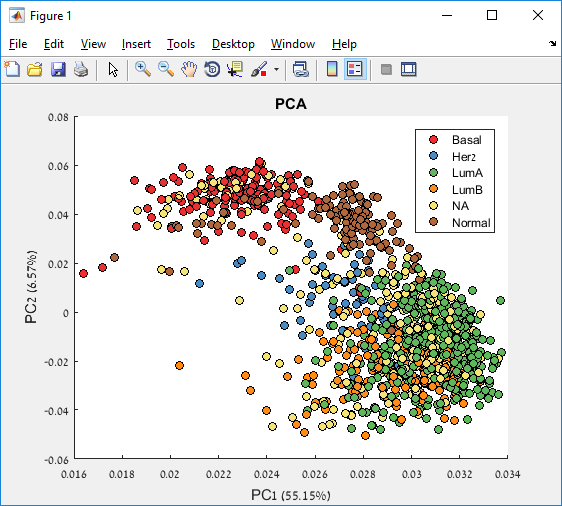
Task: Click the Show Plot Tools icon
Action: click(x=409, y=69)
